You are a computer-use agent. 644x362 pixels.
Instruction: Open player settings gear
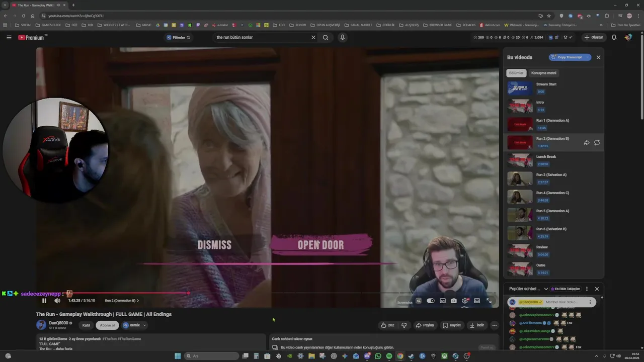(x=465, y=301)
